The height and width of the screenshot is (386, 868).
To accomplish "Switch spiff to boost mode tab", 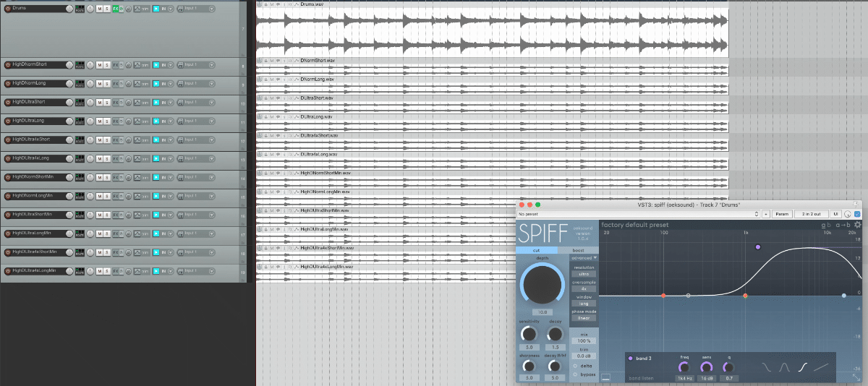I will click(x=578, y=250).
